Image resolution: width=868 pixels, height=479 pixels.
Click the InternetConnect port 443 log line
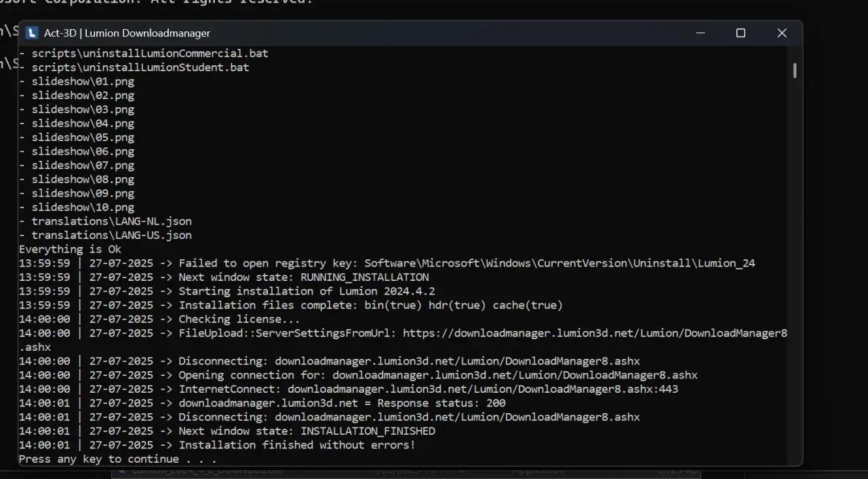(x=349, y=389)
